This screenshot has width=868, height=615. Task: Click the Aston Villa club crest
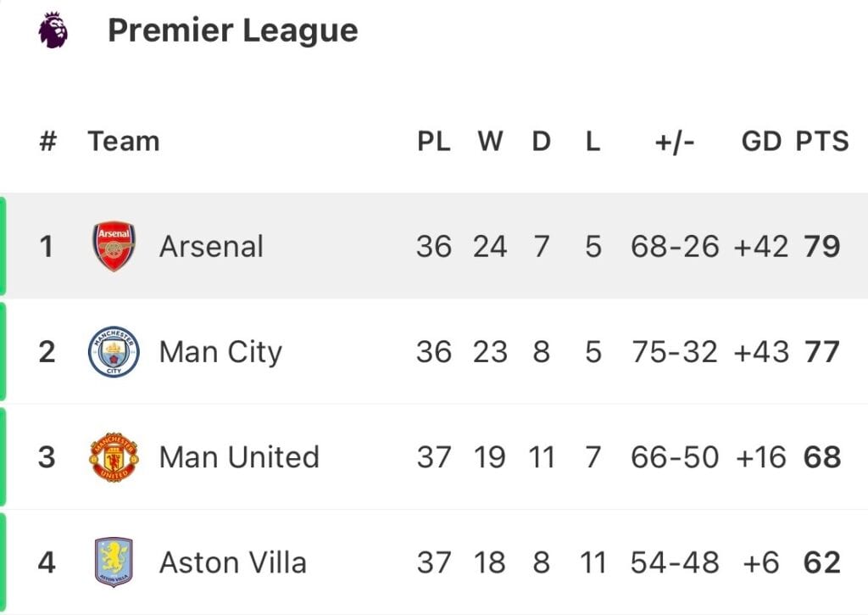tap(114, 562)
